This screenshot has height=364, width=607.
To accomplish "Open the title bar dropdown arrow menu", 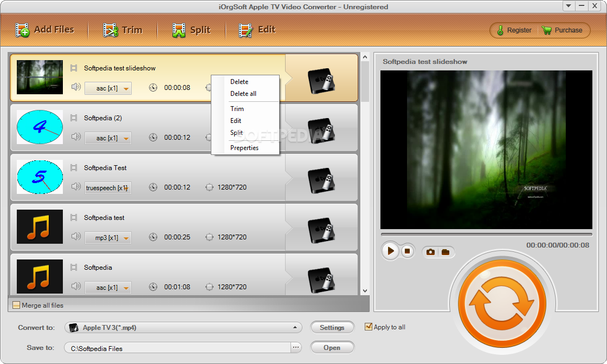I will coord(569,6).
